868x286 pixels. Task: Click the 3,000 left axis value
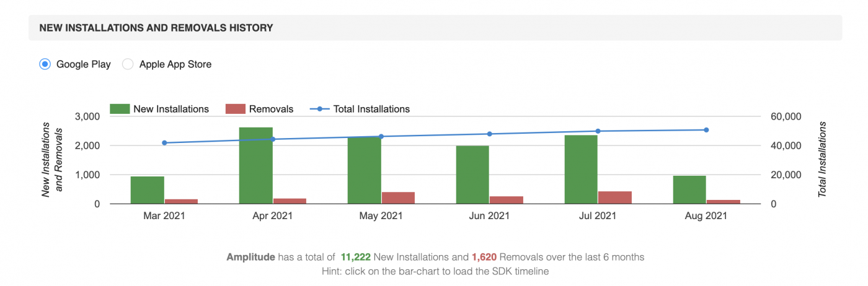(87, 116)
